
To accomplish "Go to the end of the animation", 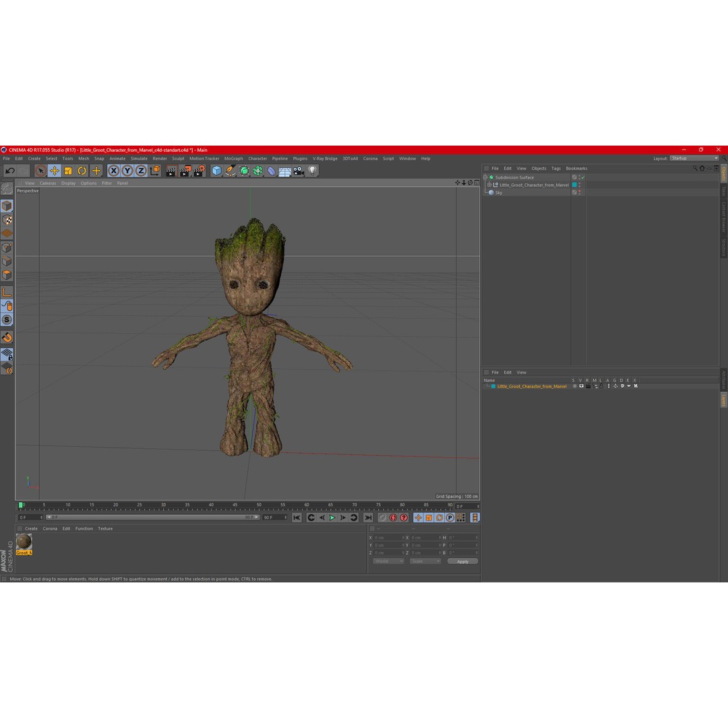I will 368,518.
